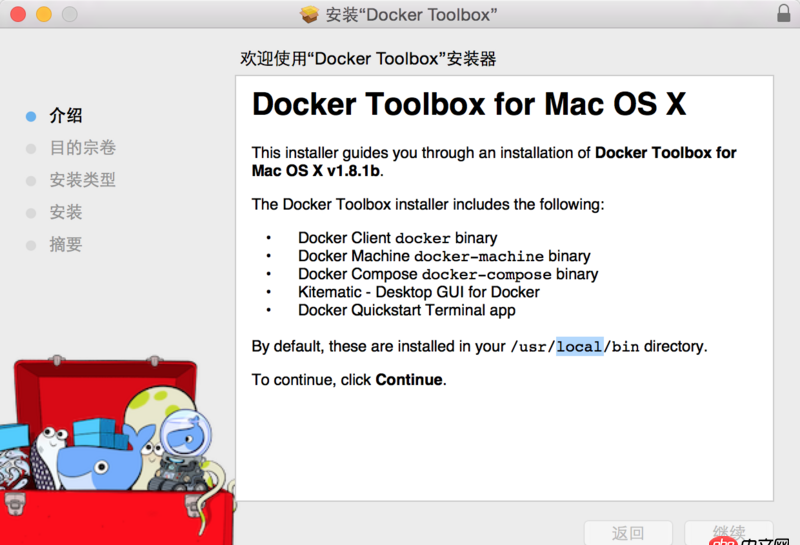Click the Docker Client docker binary line
800x545 pixels.
(x=397, y=238)
